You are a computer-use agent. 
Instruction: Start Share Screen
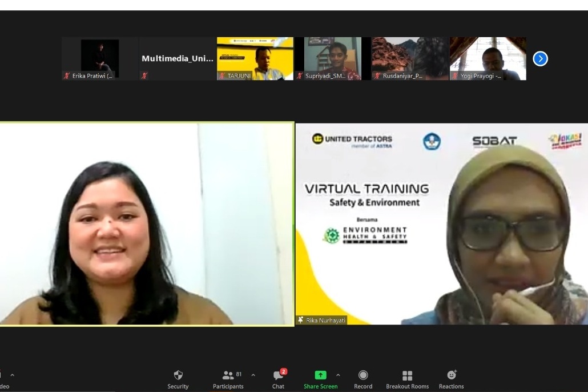pyautogui.click(x=320, y=379)
